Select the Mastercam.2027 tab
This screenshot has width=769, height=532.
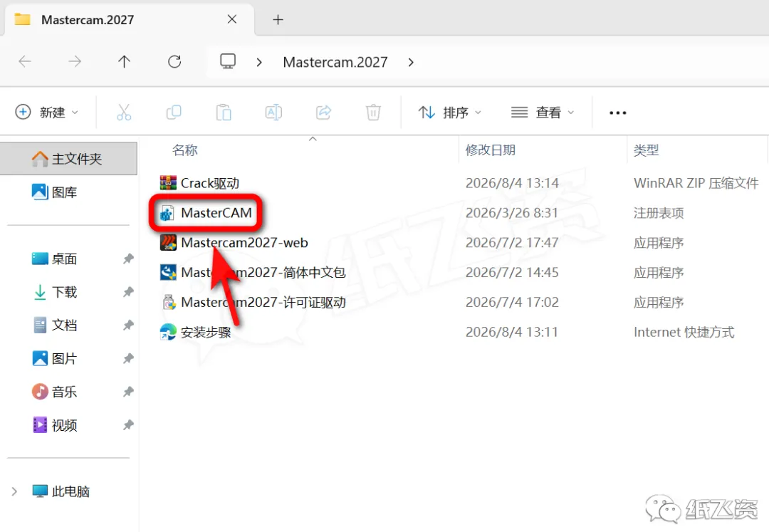point(129,20)
